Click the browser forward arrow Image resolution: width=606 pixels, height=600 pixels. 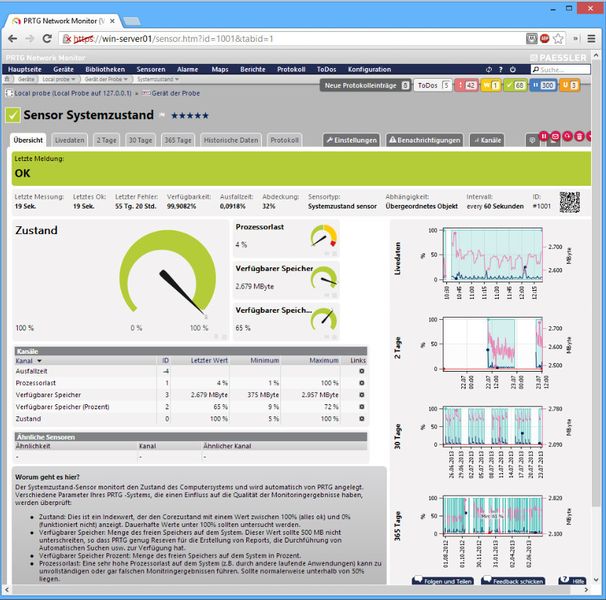30,39
